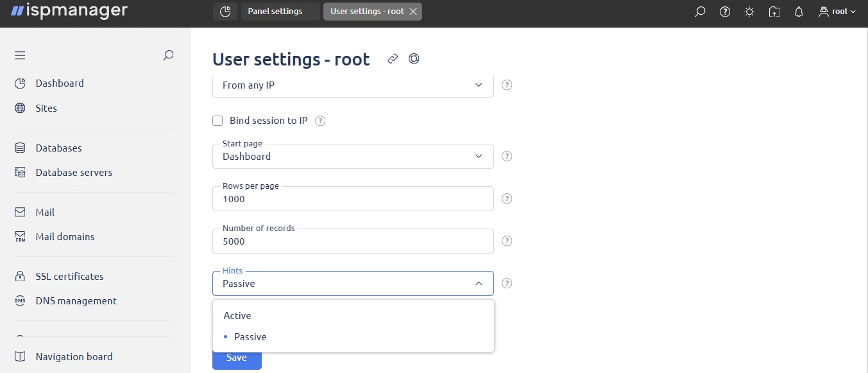Open the sidebar search magnifier
This screenshot has height=373, width=868.
168,55
